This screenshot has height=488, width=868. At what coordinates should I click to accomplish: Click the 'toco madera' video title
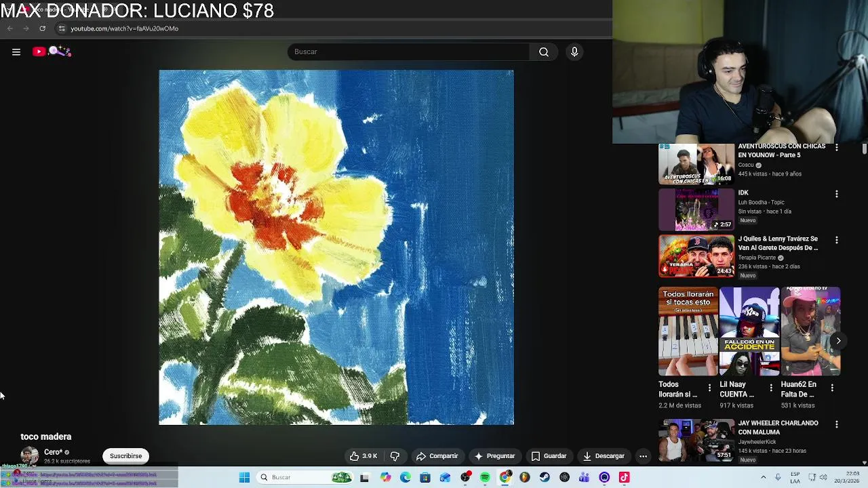tap(45, 436)
